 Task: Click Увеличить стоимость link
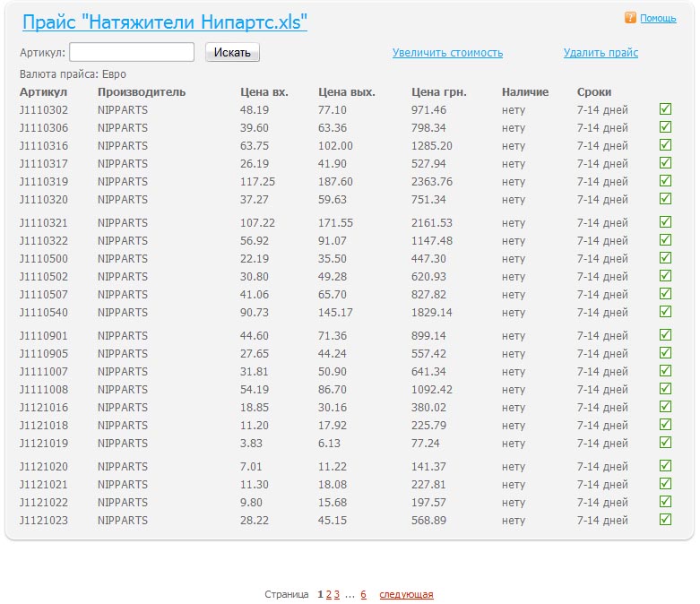447,53
